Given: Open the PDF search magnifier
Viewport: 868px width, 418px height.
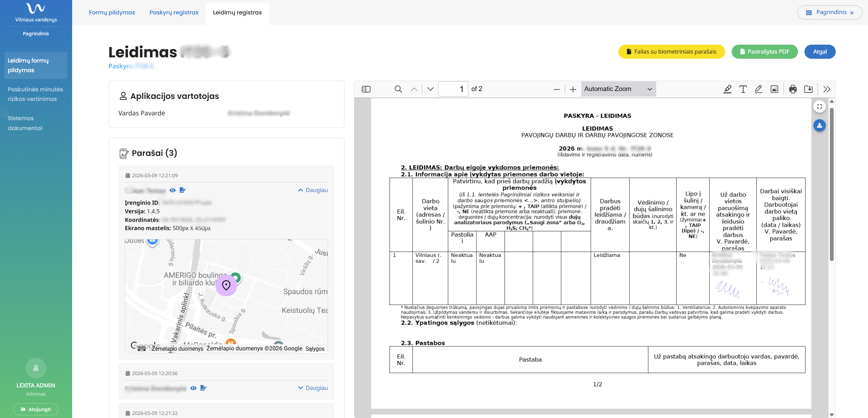Looking at the screenshot, I should [x=398, y=89].
